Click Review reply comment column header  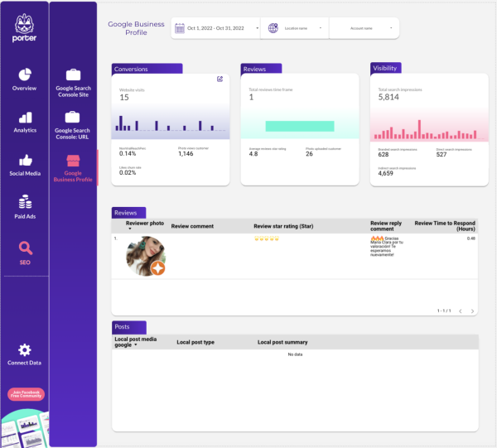386,226
